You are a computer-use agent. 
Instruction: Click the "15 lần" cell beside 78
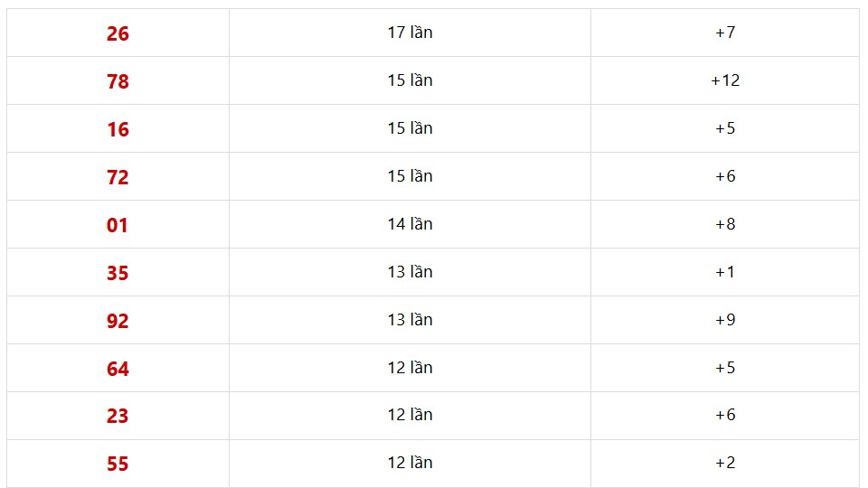[410, 80]
